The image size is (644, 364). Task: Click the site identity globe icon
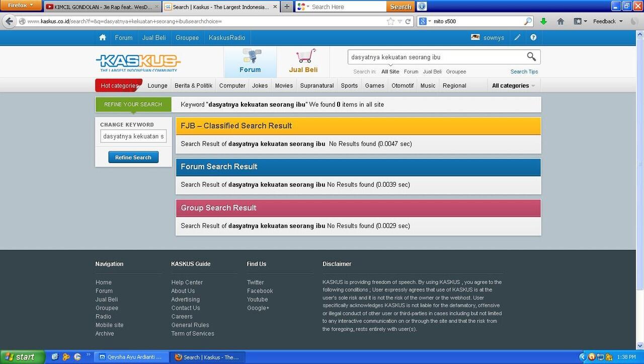click(x=22, y=21)
